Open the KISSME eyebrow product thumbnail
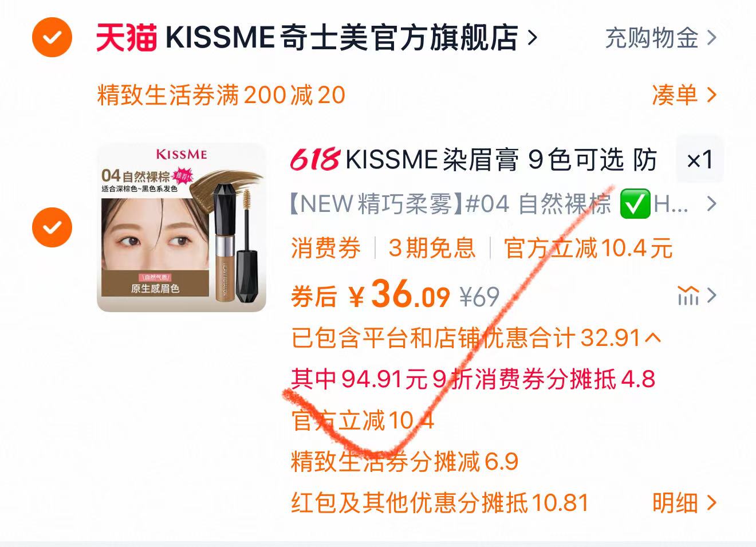756x547 pixels. click(x=182, y=228)
